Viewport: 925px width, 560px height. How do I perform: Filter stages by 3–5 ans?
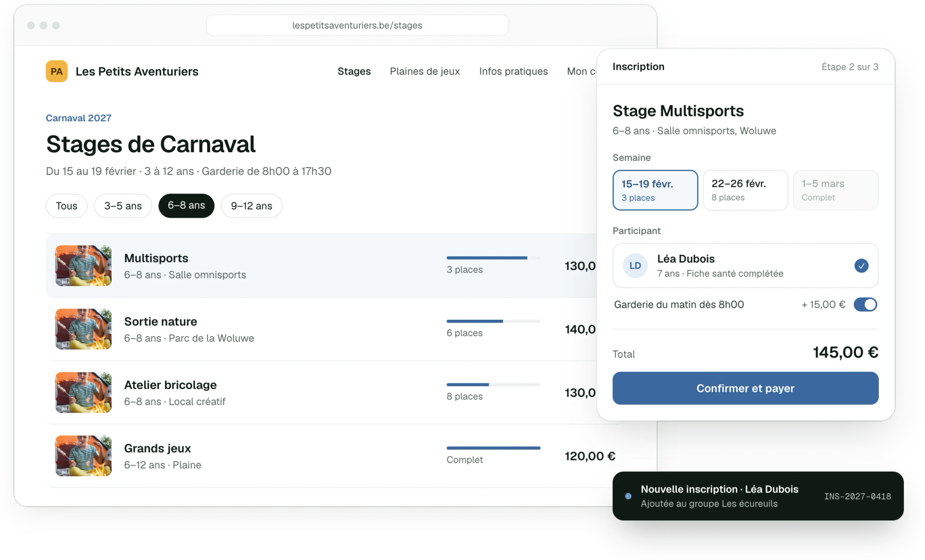point(123,206)
